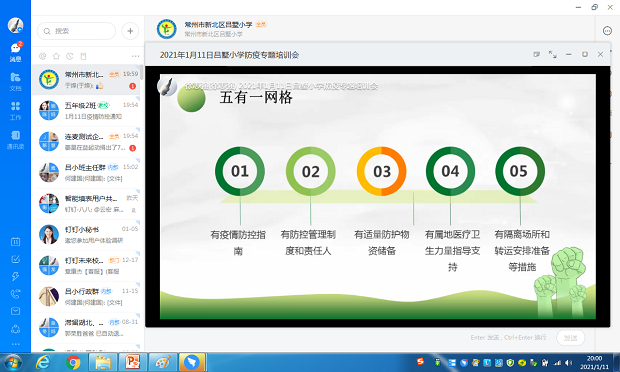This screenshot has width=620, height=372.
Task: Click the chat search box
Action: point(76,31)
